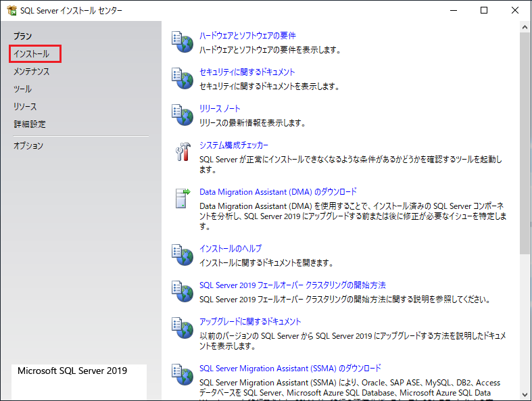532x401 pixels.
Task: Open アップグレードに関するドキュメント link
Action: [250, 322]
